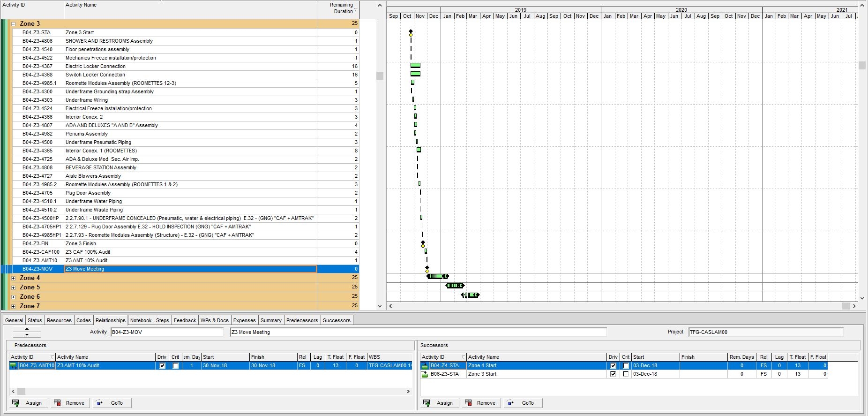Expand the Zone 6 group
This screenshot has width=868, height=416.
pyautogui.click(x=14, y=297)
